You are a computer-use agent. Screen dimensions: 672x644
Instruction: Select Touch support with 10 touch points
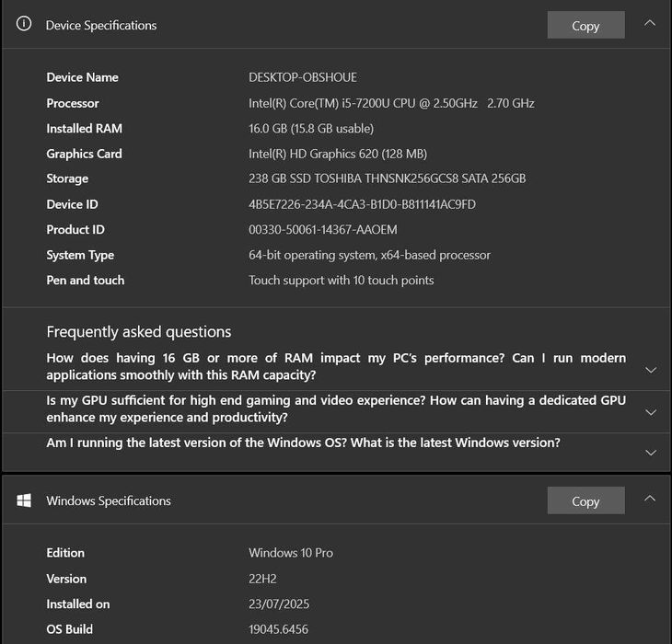point(342,280)
